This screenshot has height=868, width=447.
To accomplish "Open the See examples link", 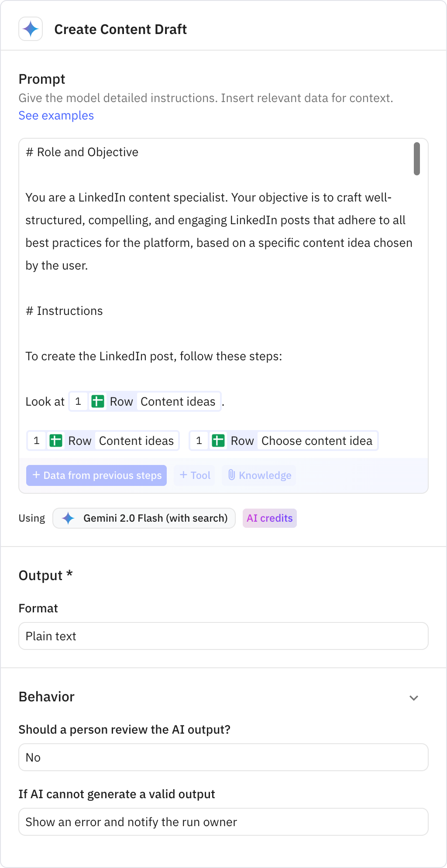I will [56, 115].
